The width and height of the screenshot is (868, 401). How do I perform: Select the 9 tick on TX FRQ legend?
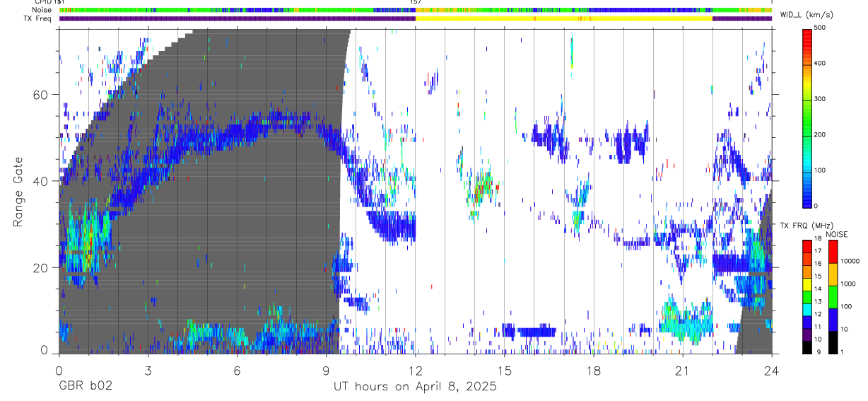click(817, 351)
